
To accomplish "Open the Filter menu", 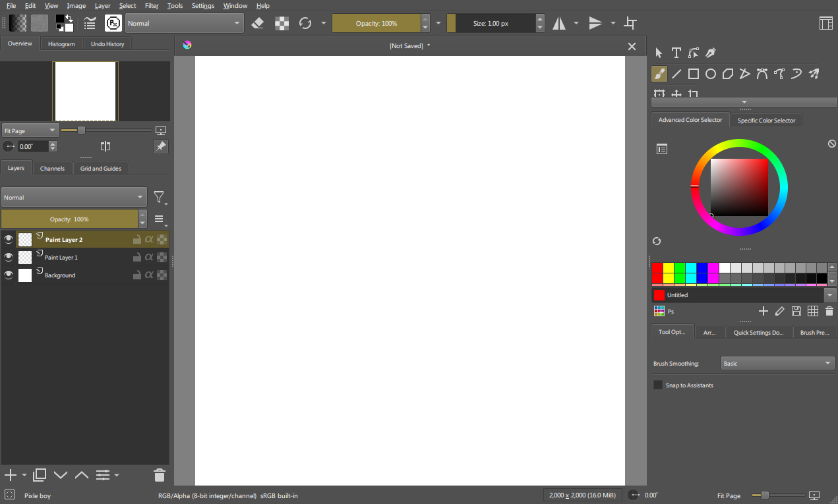I will [x=152, y=6].
